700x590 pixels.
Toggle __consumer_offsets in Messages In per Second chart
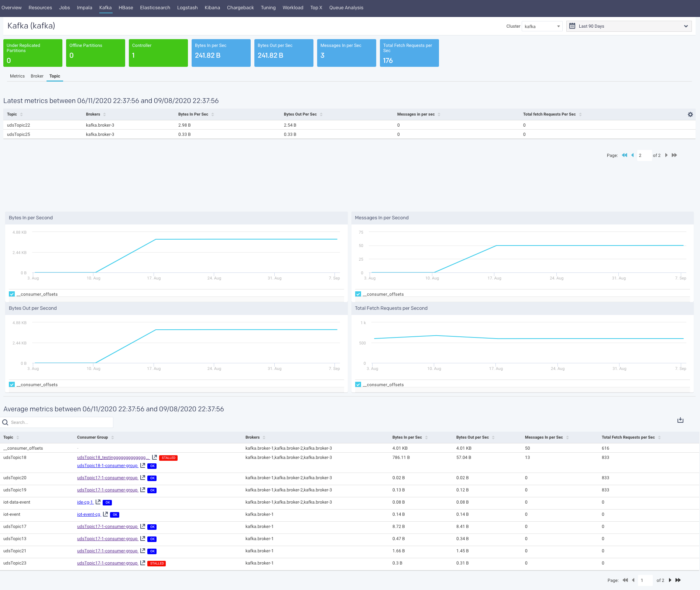(x=358, y=294)
